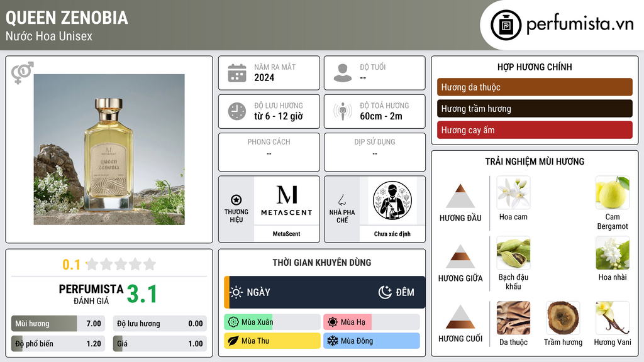The width and height of the screenshot is (644, 362).
Task: Click the person silhouette icon for Độ tuổi
Action: 343,73
